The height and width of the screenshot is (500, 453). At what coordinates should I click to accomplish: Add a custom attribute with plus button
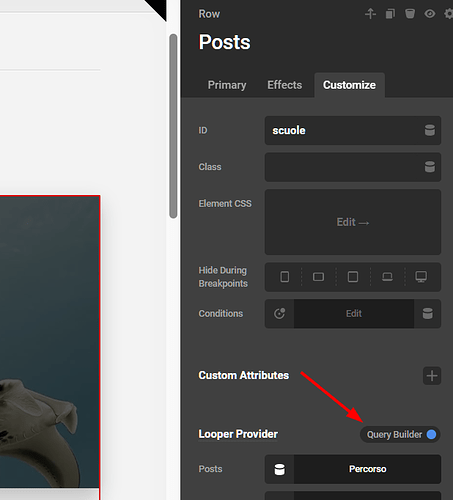point(432,376)
